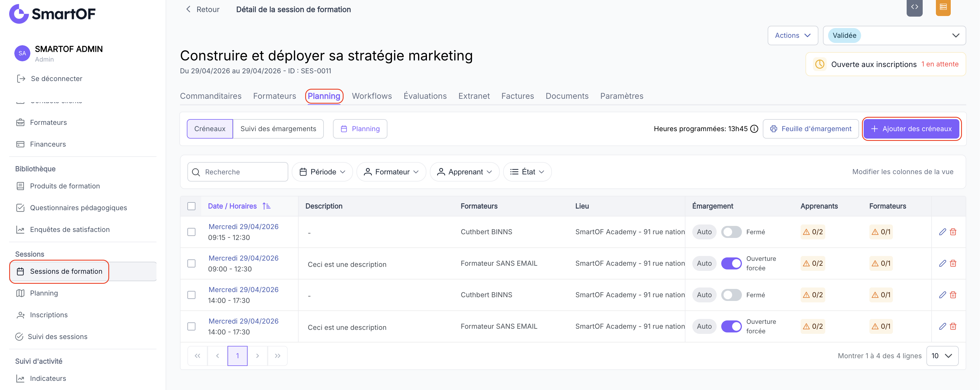Viewport: 980px width, 390px height.
Task: Switch to the Workflows tab
Action: pyautogui.click(x=372, y=96)
